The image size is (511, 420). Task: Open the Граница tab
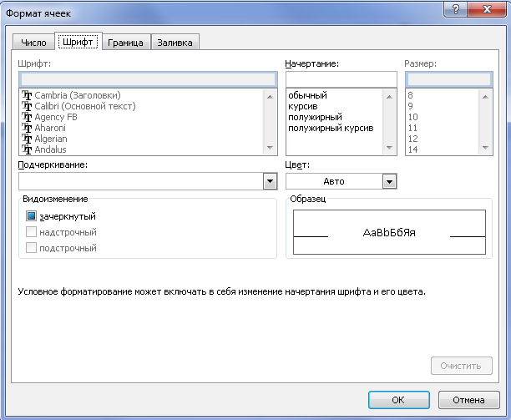point(125,43)
